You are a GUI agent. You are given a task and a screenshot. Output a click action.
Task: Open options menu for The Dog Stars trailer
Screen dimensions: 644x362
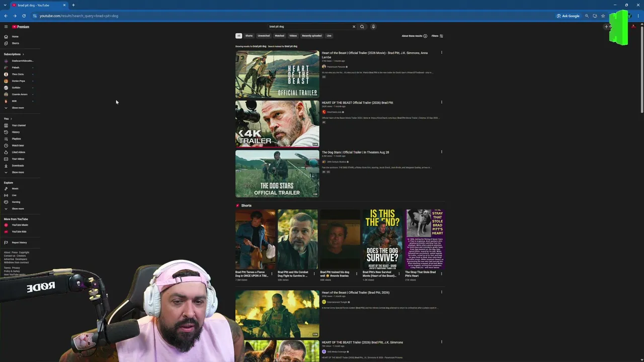click(442, 152)
